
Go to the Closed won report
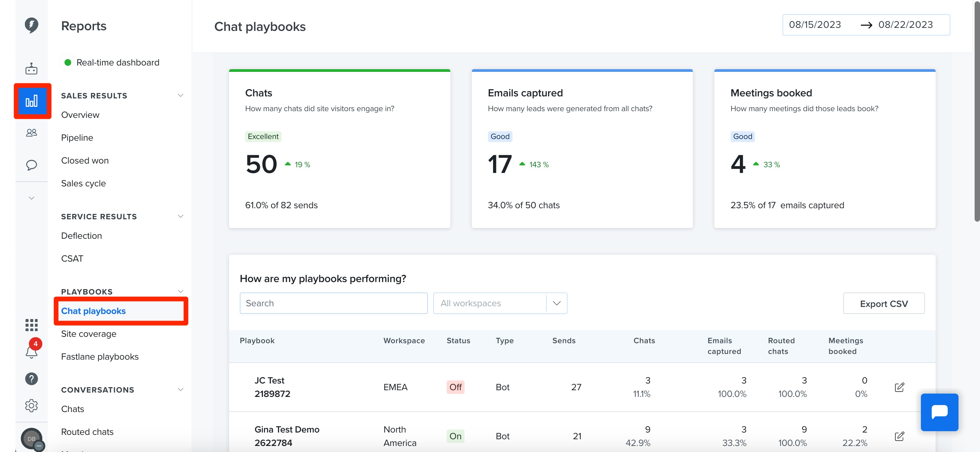85,161
